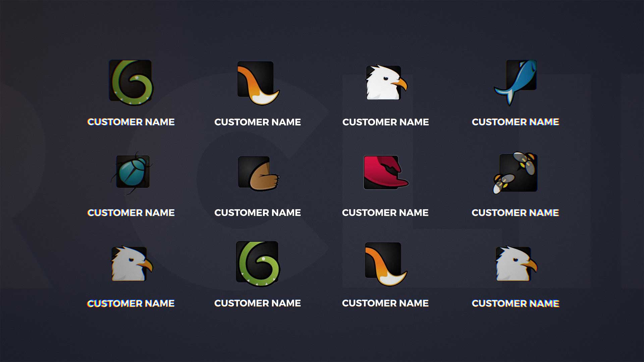Select Customer Name text below lobster claw
The width and height of the screenshot is (644, 362).
point(385,213)
